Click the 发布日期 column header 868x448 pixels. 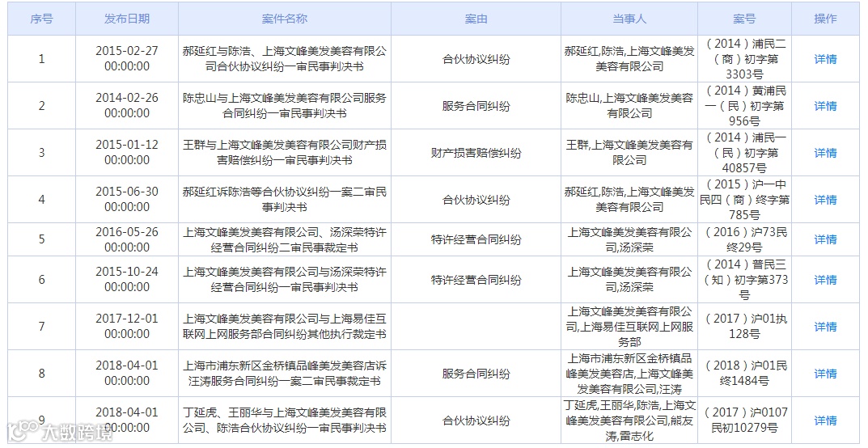[127, 19]
